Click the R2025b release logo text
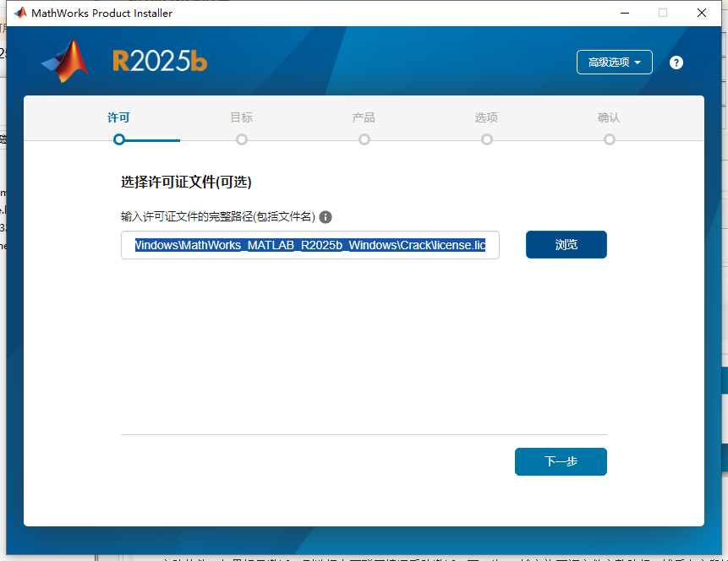The width and height of the screenshot is (728, 561). 160,62
